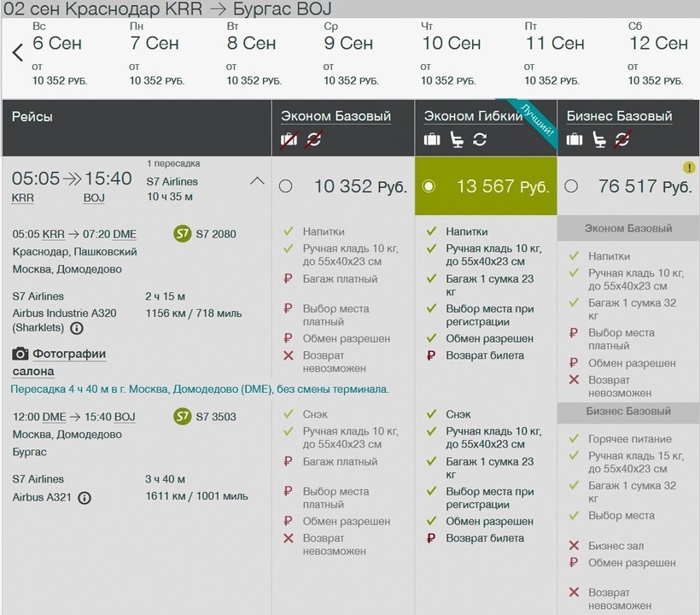Viewport: 700px width, 615px height.
Task: Click info icon next to Airbus A321
Action: (85, 498)
